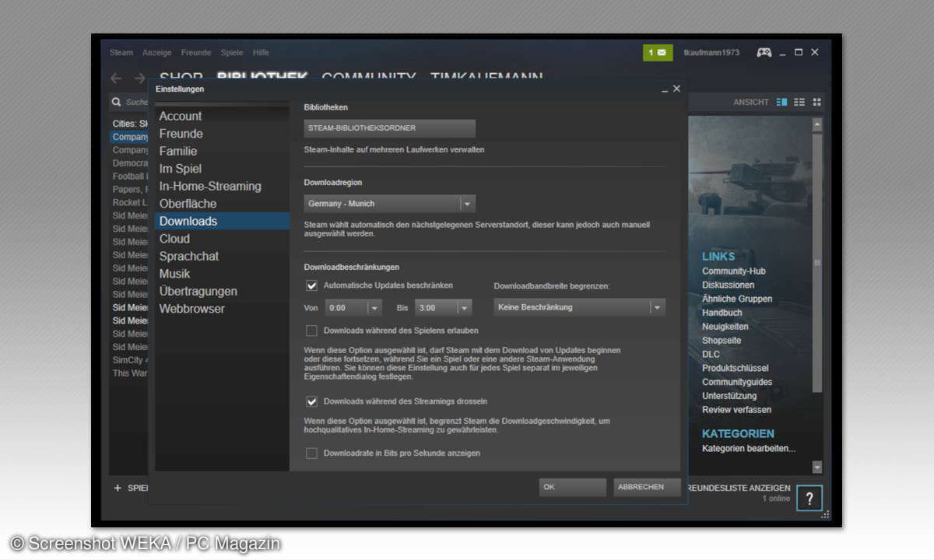The image size is (934, 560).
Task: Click Kategorien bearbeiten link
Action: tap(749, 448)
